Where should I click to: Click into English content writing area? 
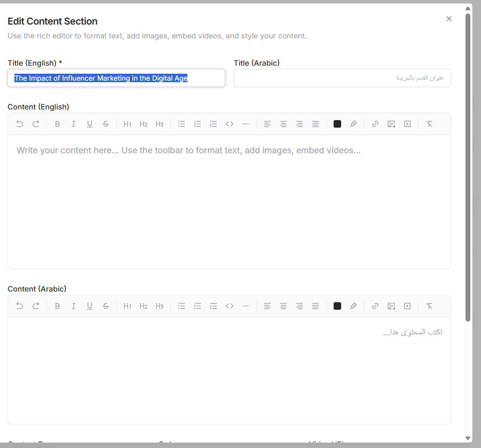click(229, 202)
